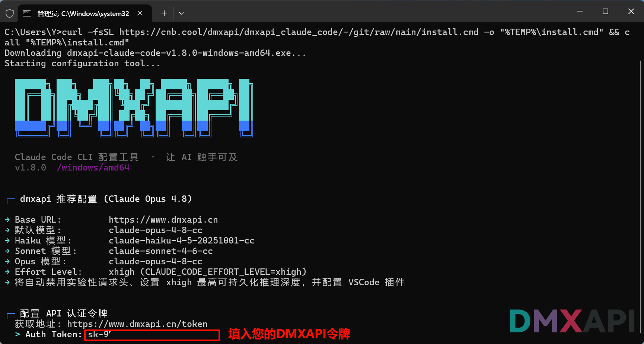This screenshot has width=644, height=344.
Task: Close the C:\Windows\system32 tab
Action: 140,13
